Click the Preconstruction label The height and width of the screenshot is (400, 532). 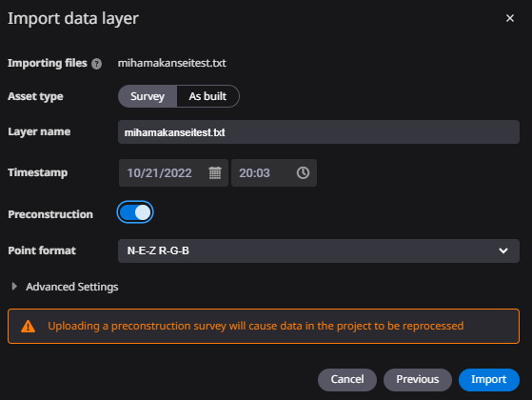pos(50,214)
